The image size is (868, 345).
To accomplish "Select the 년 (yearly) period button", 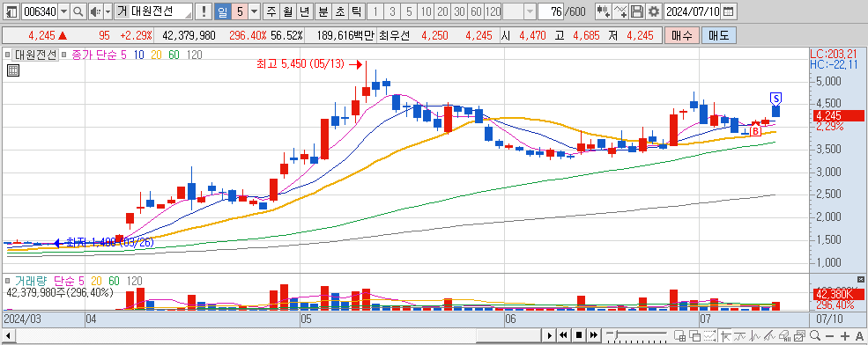I will (x=304, y=11).
